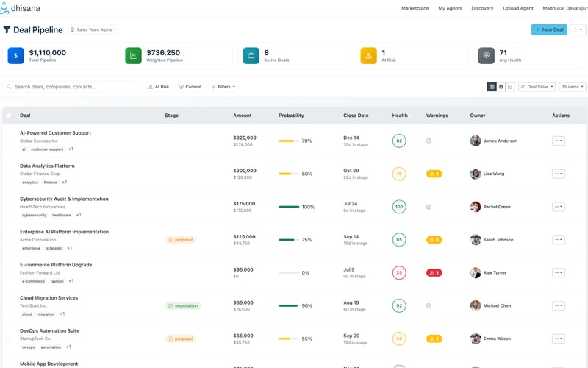Screen dimensions: 588x368
Task: Click the Avg Health heart icon
Action: [x=486, y=56]
